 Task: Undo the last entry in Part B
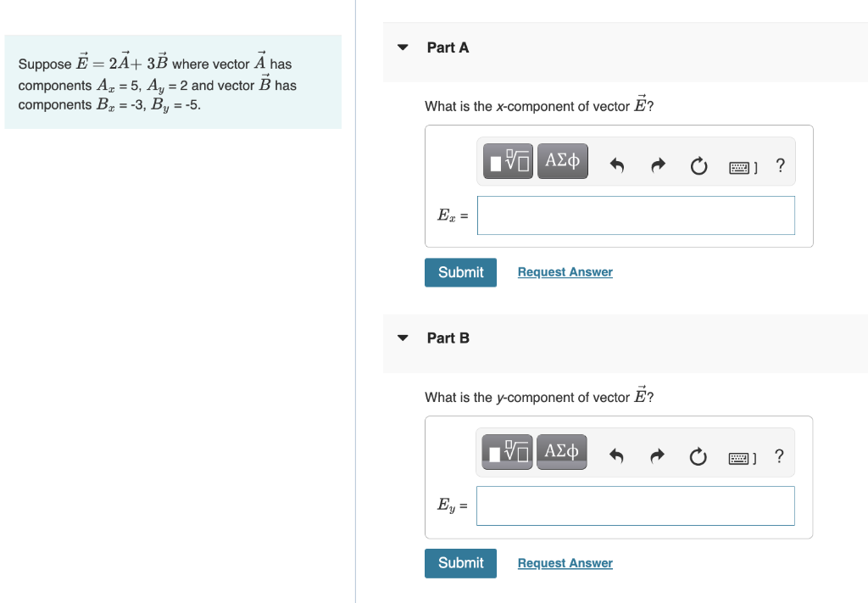[x=615, y=455]
